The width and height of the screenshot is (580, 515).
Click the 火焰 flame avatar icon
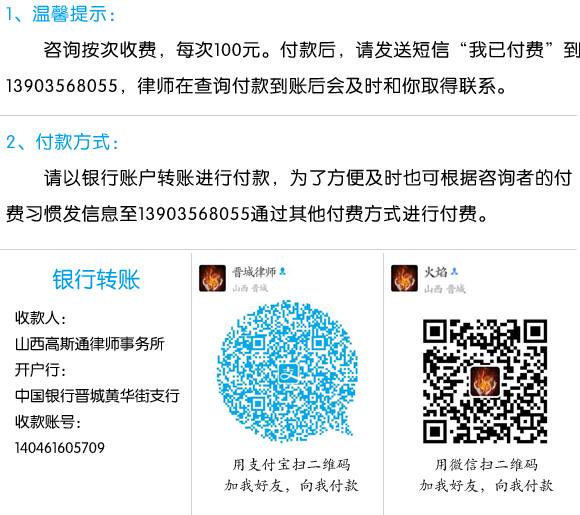click(x=404, y=278)
